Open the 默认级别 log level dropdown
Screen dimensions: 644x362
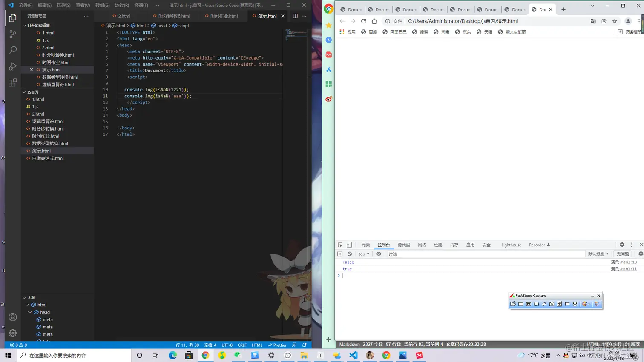(x=598, y=254)
